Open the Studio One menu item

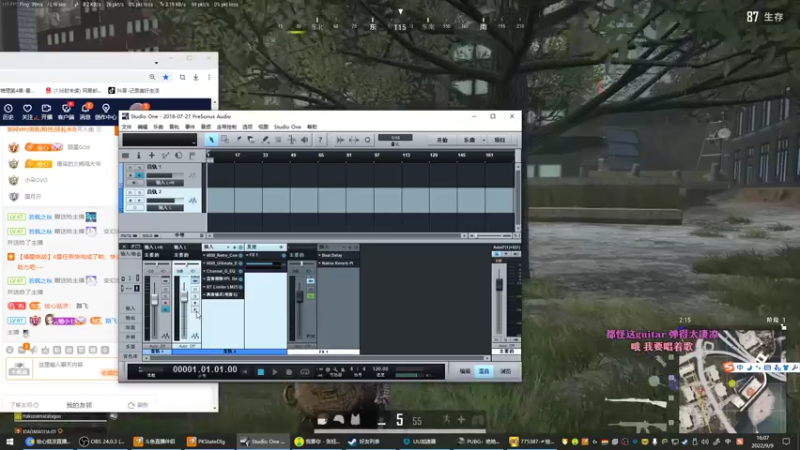(287, 127)
